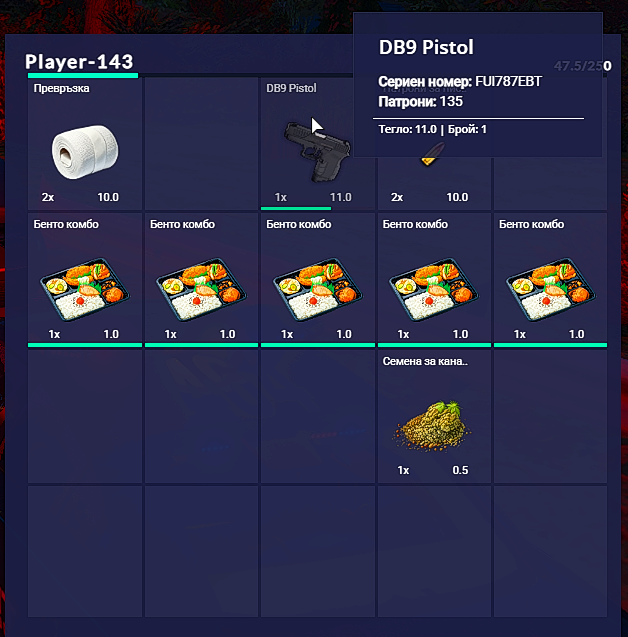The image size is (628, 637).
Task: Click the empty slot right of cannabis seeds
Action: (550, 416)
